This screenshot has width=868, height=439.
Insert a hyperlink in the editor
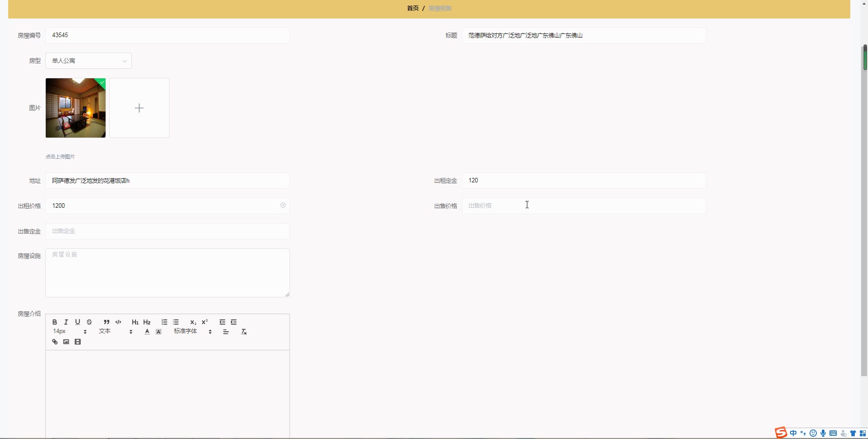55,342
